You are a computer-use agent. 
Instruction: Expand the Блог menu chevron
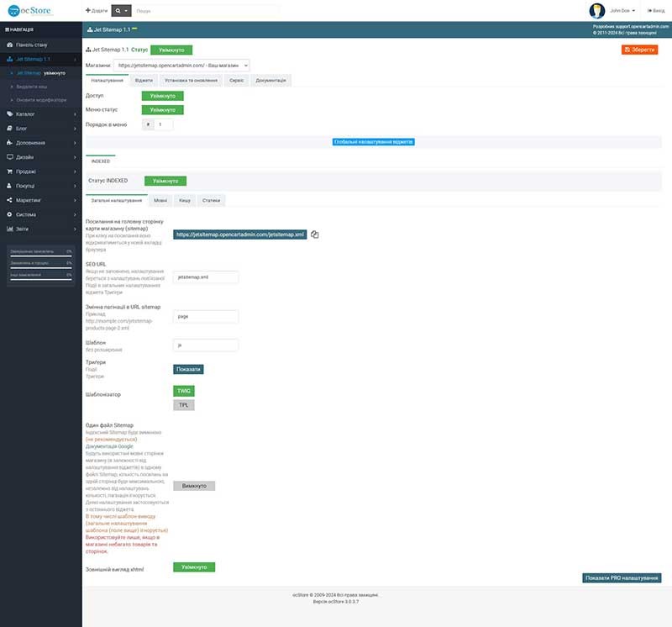point(75,129)
